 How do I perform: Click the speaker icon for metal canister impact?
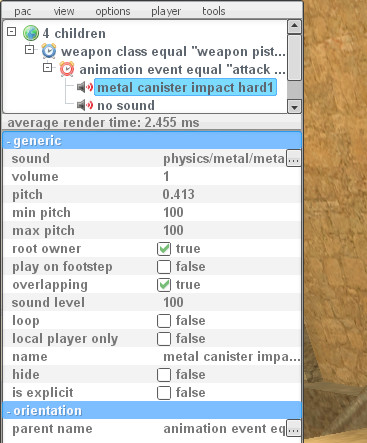coord(85,87)
